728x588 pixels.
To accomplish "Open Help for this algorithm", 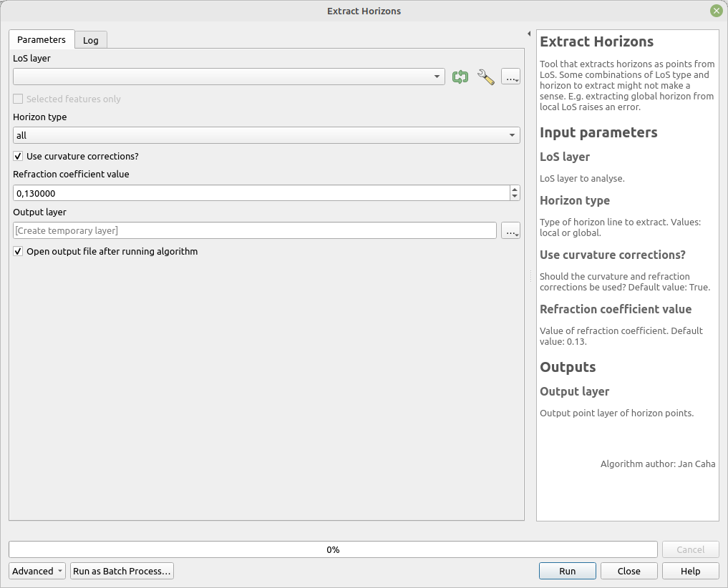I will pos(690,571).
